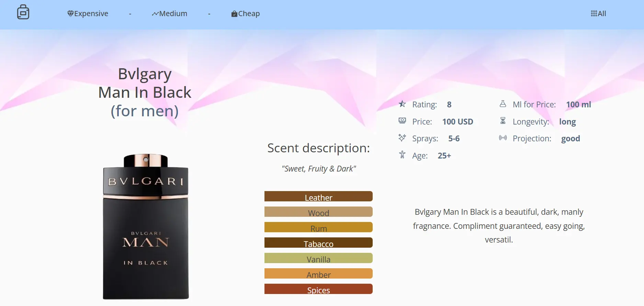Click the perfume bottle logo icon
644x306 pixels.
23,12
